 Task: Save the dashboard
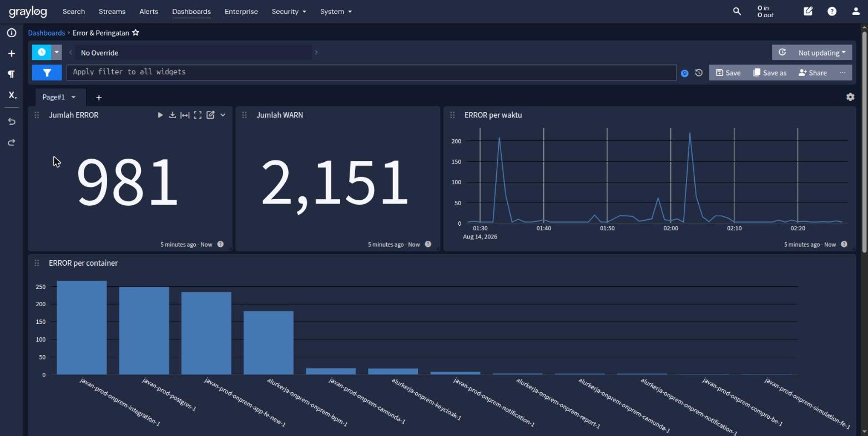point(728,73)
